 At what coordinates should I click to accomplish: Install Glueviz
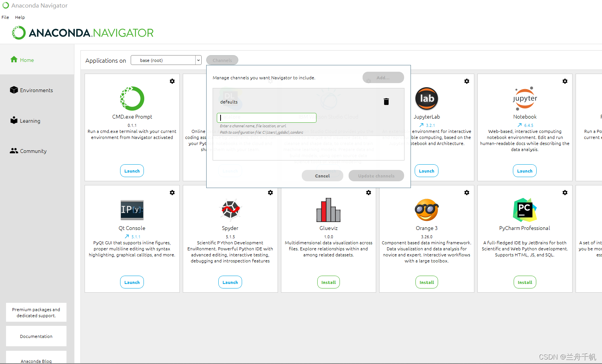click(x=329, y=282)
